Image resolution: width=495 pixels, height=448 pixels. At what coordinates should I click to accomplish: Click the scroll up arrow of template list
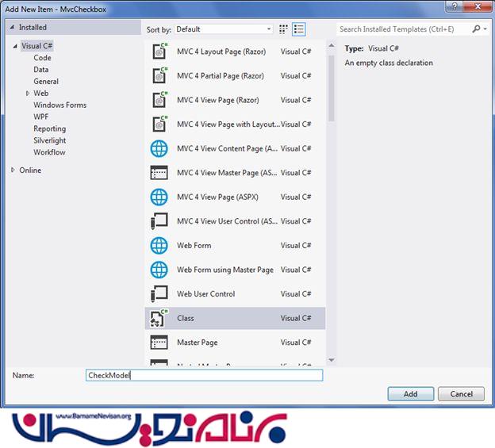[x=331, y=46]
